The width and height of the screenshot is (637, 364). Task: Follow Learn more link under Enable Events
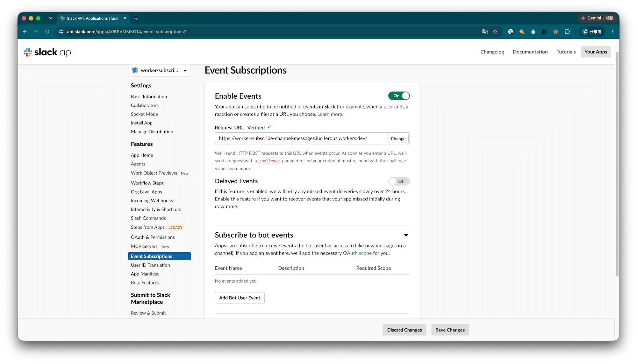[x=330, y=114]
